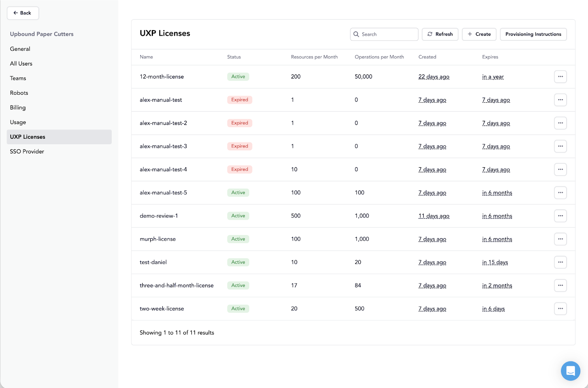Open Provisioning Instructions
Screen dimensions: 588x388
click(x=533, y=34)
